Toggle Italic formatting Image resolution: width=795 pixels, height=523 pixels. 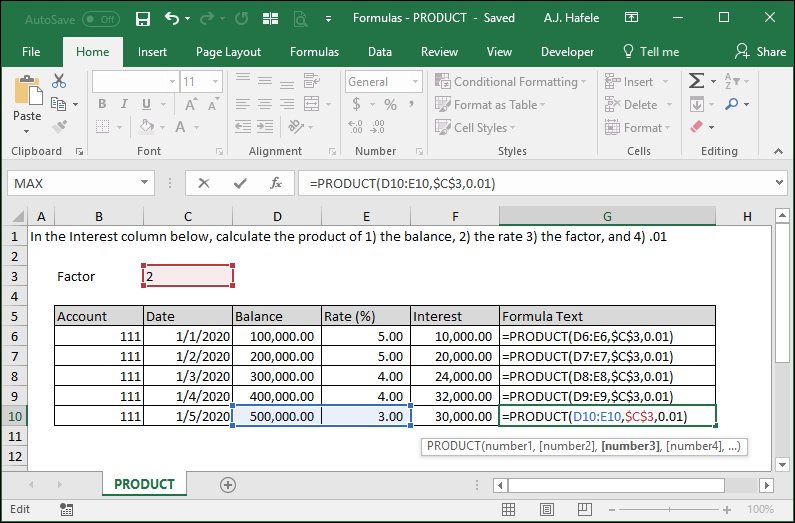(x=124, y=104)
